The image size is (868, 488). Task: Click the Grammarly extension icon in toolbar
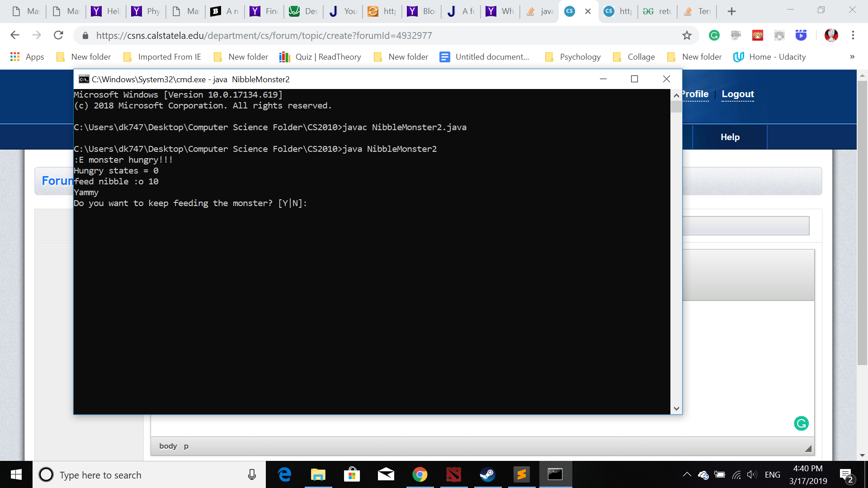point(714,35)
